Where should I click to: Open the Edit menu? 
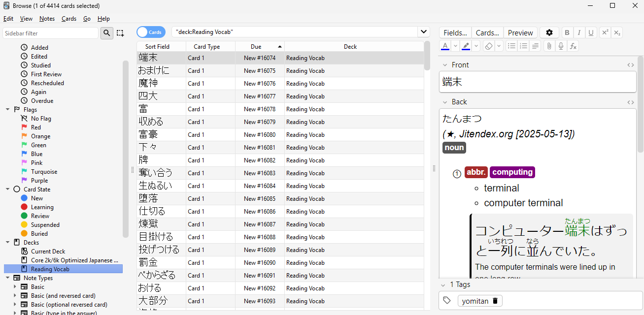click(8, 19)
